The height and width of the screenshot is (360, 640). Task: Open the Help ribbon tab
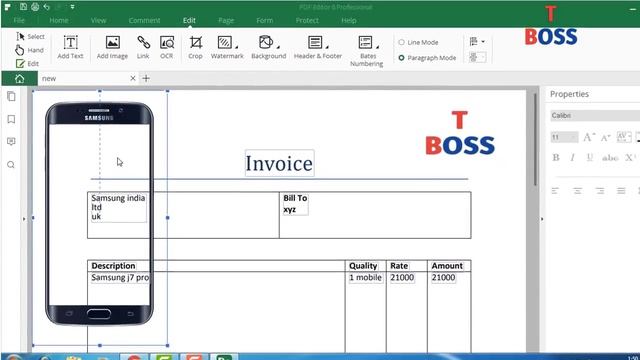click(x=349, y=20)
